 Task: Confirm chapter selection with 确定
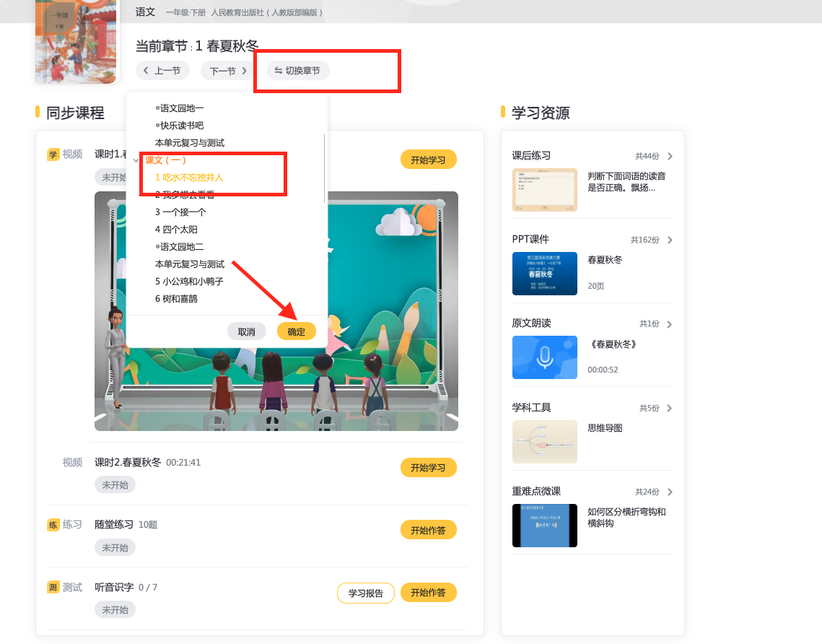(296, 331)
